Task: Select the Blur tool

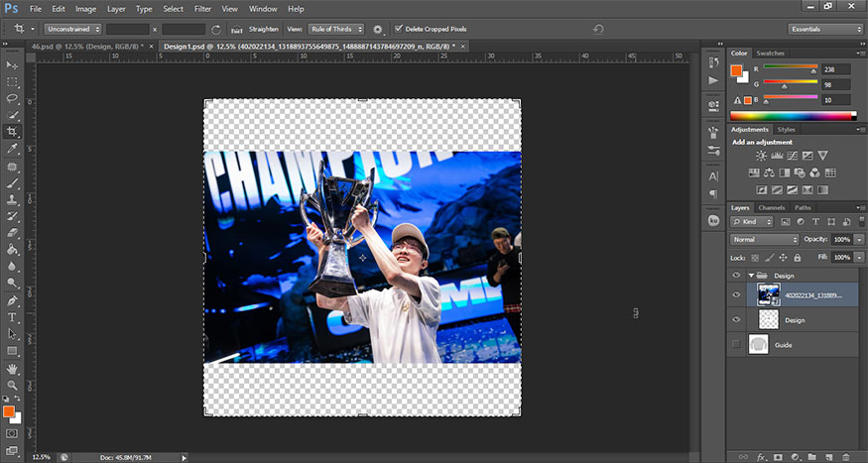Action: 12,266
